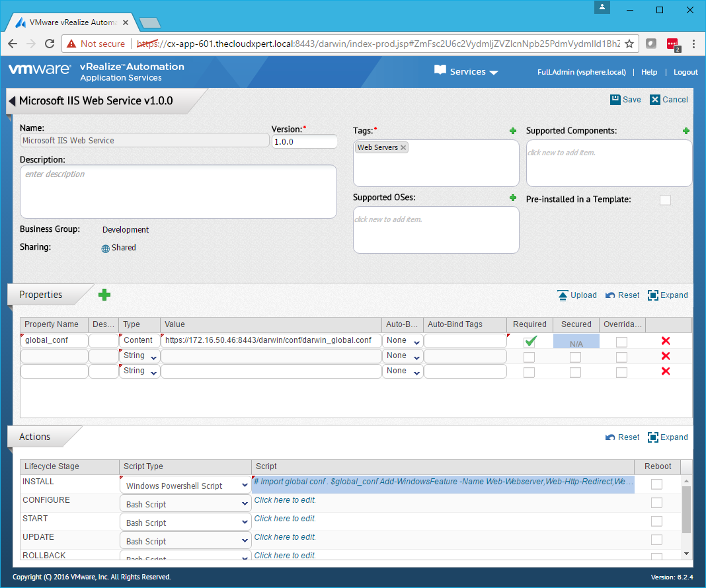Screen dimensions: 706x588
Task: Add a Supported Component with the plus icon
Action: click(x=686, y=131)
